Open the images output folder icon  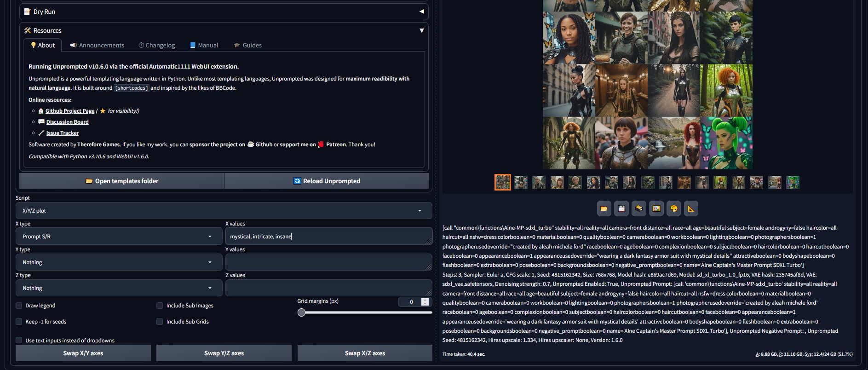pos(604,208)
